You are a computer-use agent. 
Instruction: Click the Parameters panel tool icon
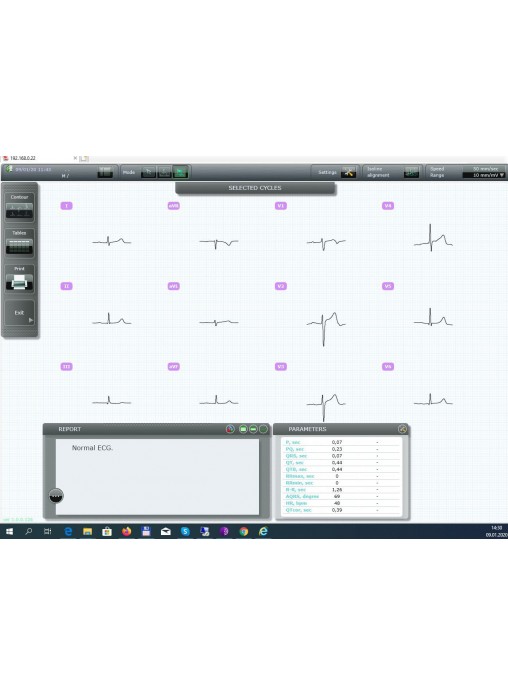pos(402,429)
